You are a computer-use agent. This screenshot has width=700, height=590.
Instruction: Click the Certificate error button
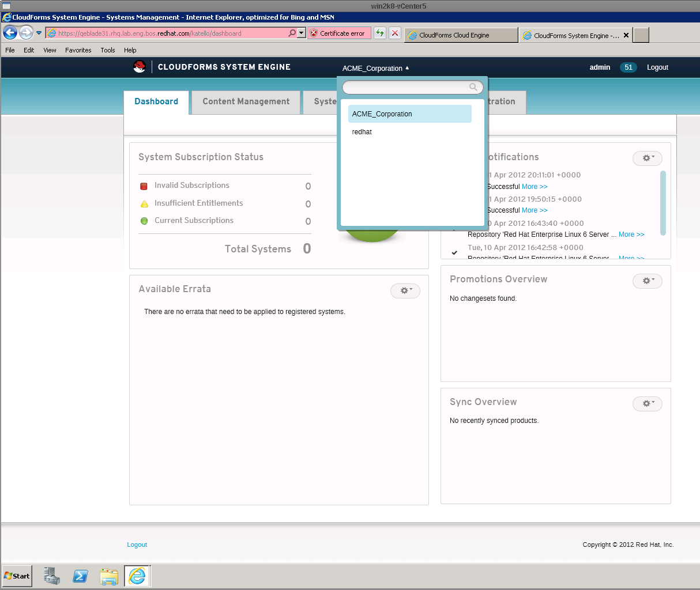pos(338,33)
